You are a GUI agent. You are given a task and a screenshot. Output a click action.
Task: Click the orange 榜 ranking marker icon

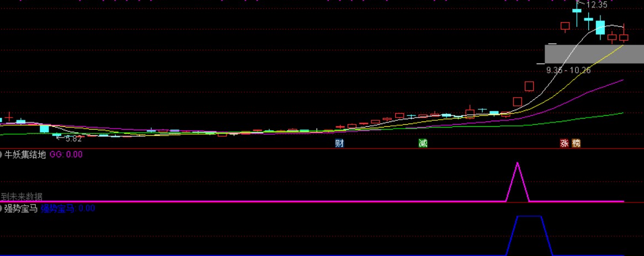point(576,143)
